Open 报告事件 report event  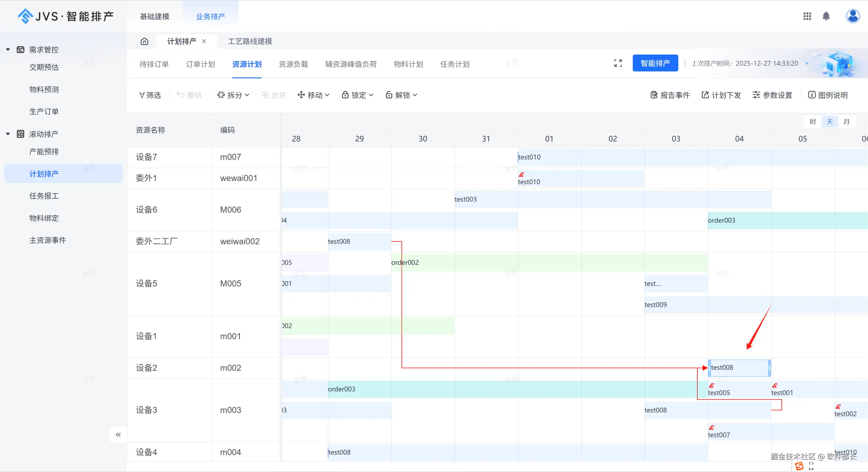point(670,95)
